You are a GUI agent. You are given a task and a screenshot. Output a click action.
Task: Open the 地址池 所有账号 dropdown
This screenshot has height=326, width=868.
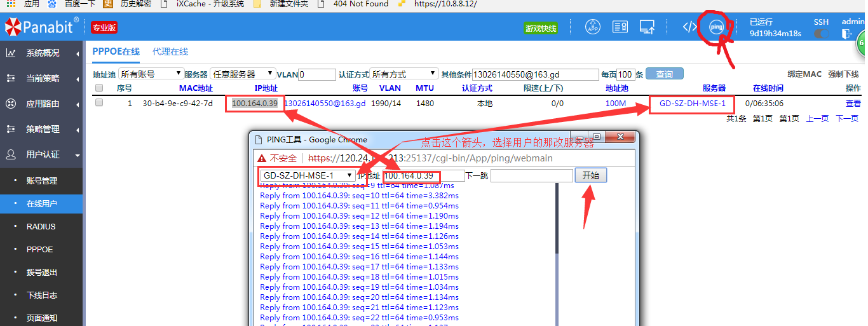[x=151, y=74]
